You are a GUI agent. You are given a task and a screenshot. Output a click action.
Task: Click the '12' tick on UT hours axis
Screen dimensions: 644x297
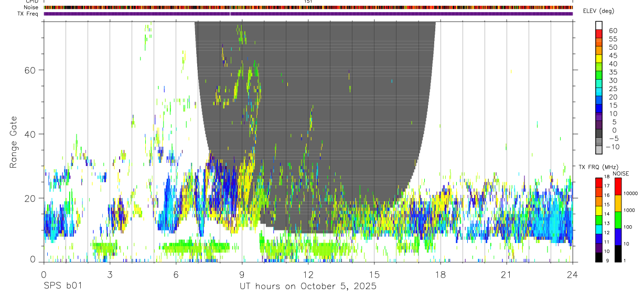pos(308,274)
